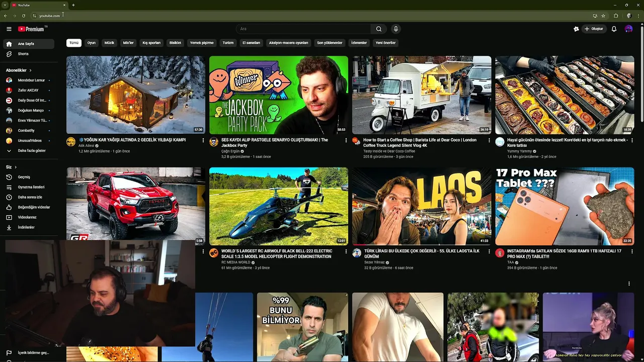Click the sparkle icon beside Oluştur
The width and height of the screenshot is (644, 362).
[576, 29]
